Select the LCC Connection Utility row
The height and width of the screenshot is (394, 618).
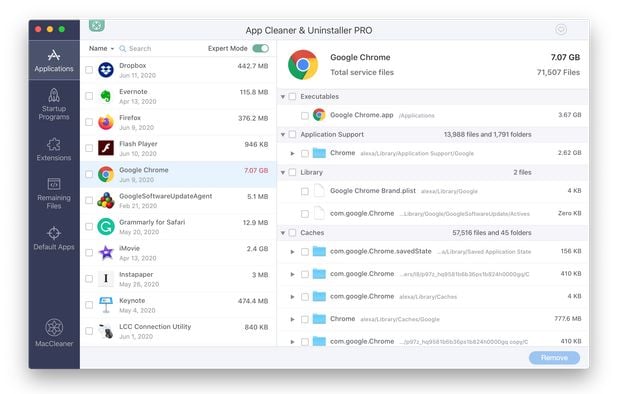point(178,331)
